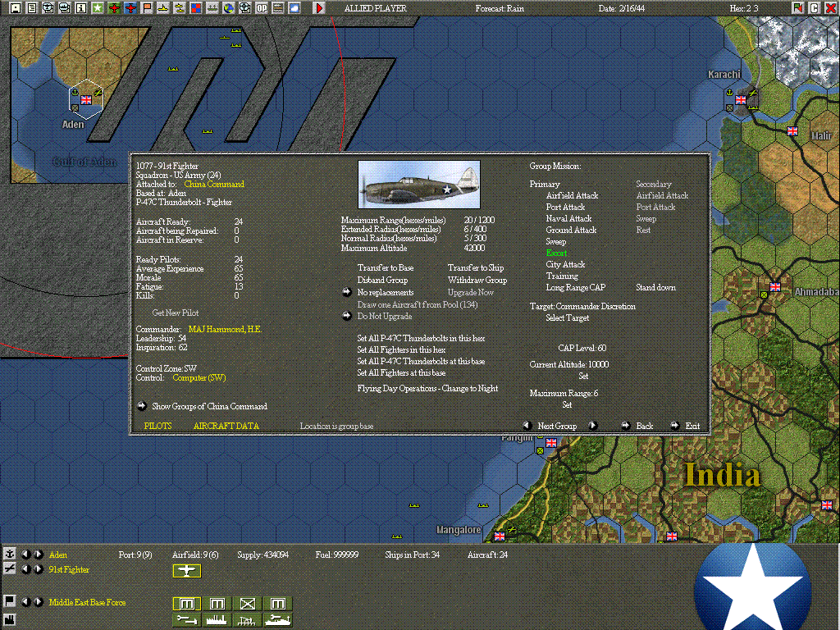840x630 pixels.
Task: Click the white star on green toolbar icon
Action: (x=98, y=7)
